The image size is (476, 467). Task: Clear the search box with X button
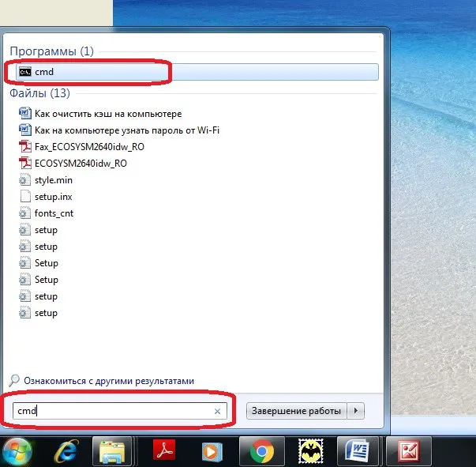(217, 412)
